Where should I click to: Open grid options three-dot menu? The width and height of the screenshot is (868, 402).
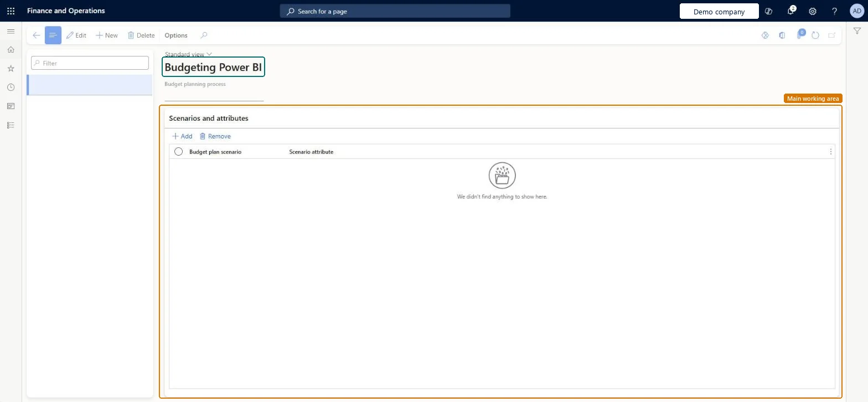830,152
